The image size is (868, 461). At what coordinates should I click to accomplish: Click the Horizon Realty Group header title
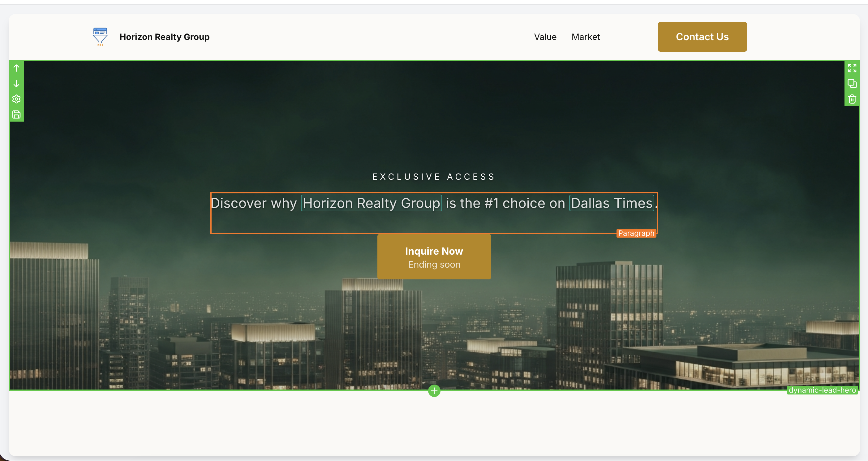coord(165,37)
